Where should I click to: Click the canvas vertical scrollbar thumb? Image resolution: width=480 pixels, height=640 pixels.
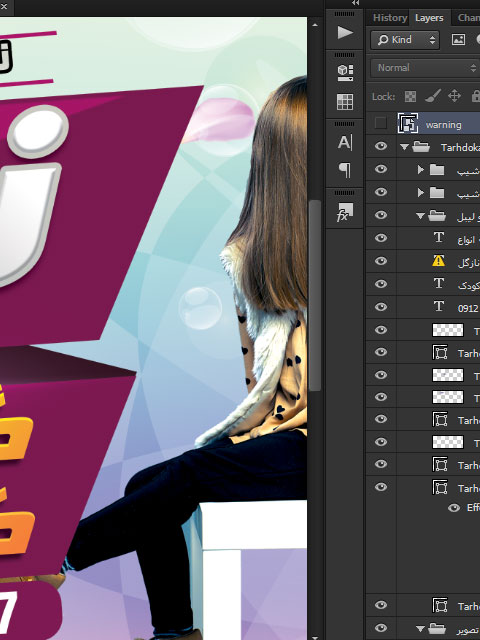pos(315,296)
